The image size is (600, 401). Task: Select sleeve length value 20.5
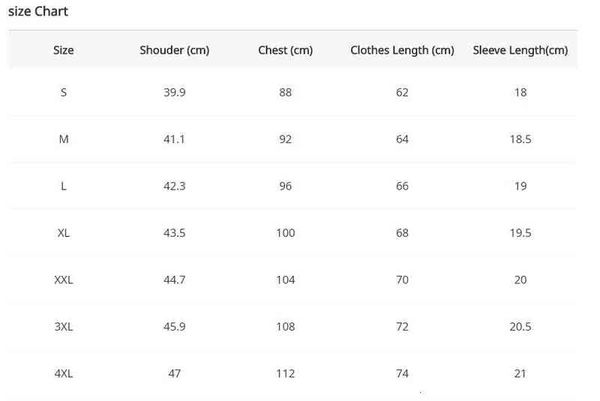pyautogui.click(x=520, y=327)
